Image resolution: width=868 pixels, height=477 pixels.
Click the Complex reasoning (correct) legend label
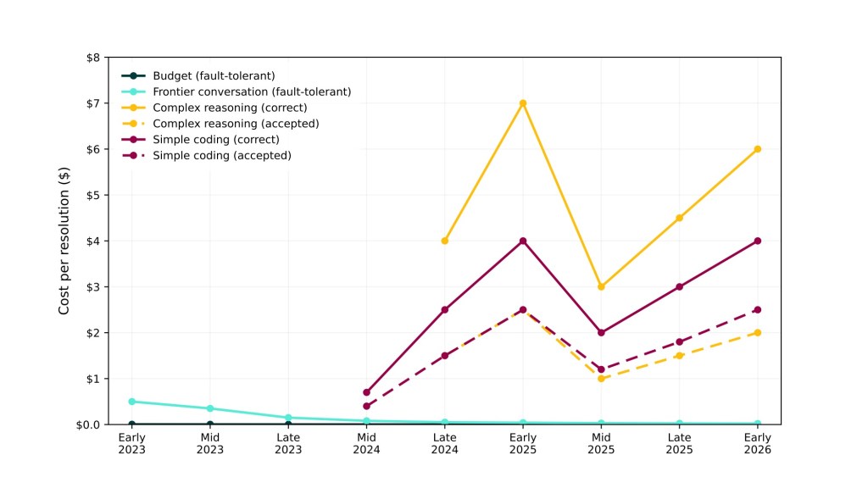coord(230,108)
